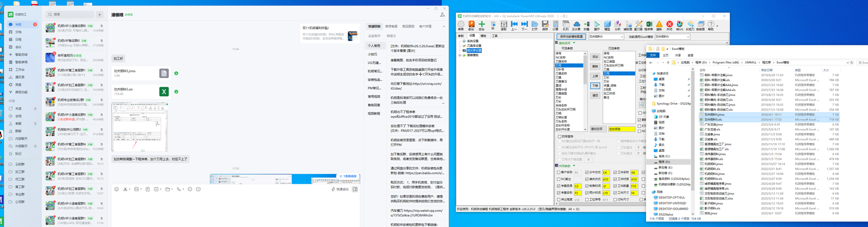
Task: Toggle the 工件材质 checkbox
Action: [615, 179]
